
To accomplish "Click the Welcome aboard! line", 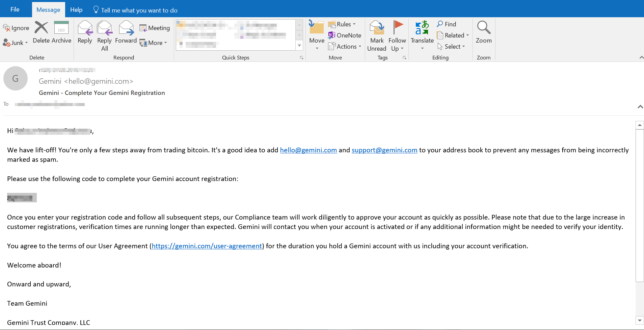I will click(x=34, y=265).
